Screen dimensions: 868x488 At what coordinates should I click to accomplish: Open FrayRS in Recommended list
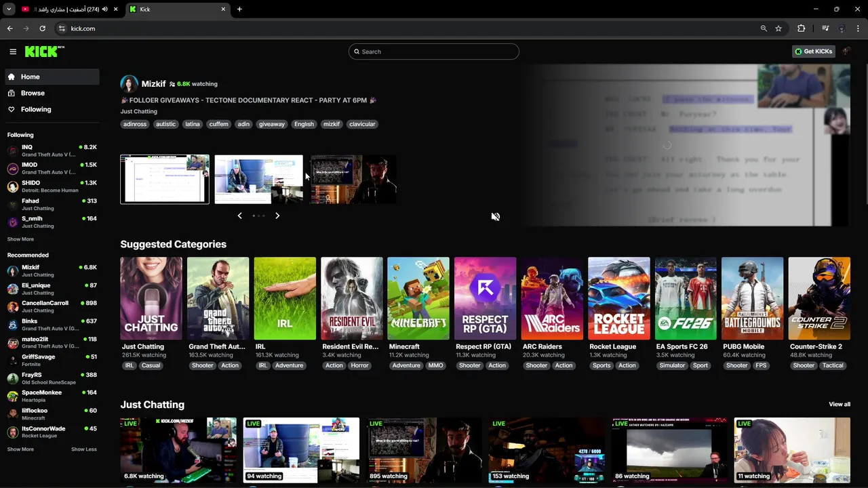click(x=52, y=378)
